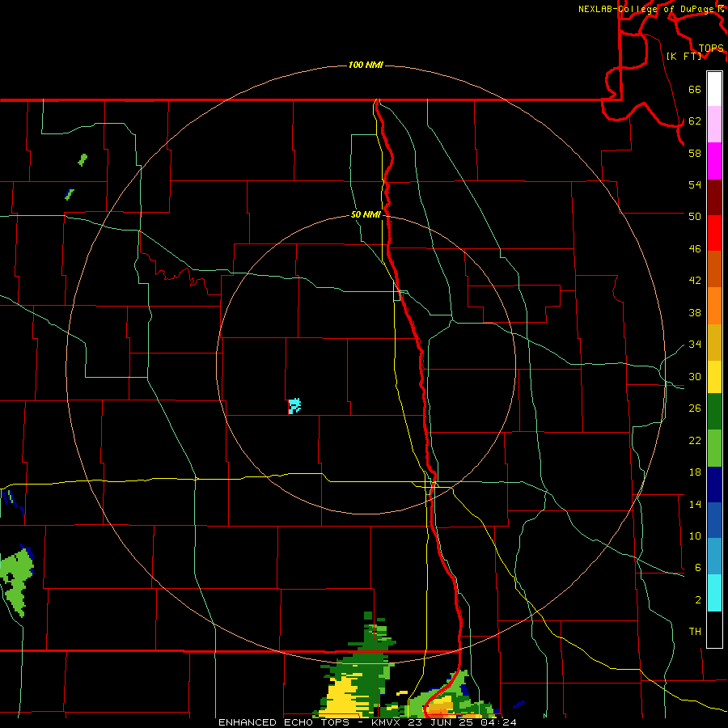728x728 pixels.
Task: Click the legend value 50
Action: [x=695, y=217]
